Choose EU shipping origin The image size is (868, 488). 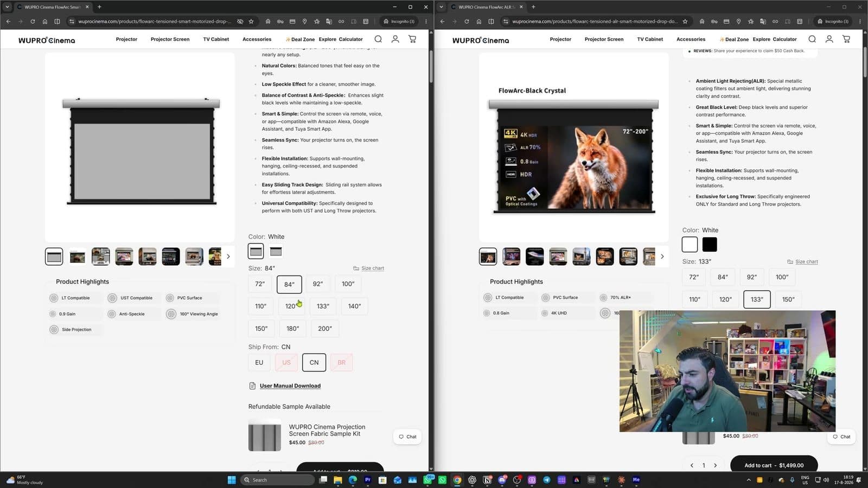click(x=259, y=363)
